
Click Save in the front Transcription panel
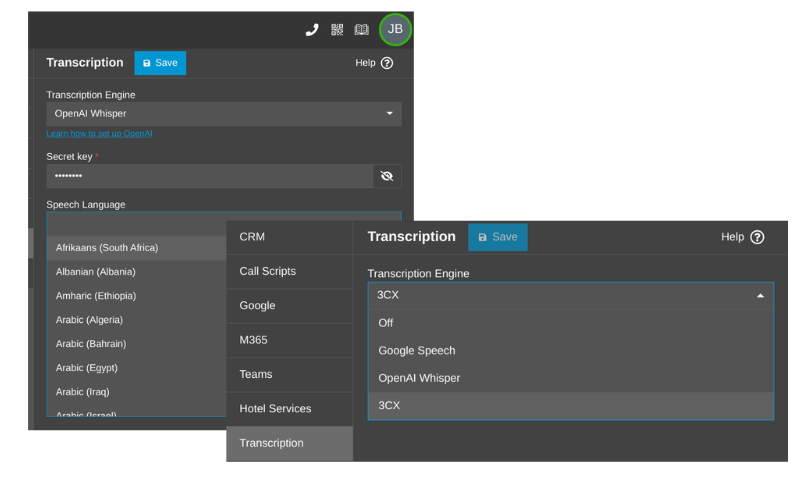(497, 237)
